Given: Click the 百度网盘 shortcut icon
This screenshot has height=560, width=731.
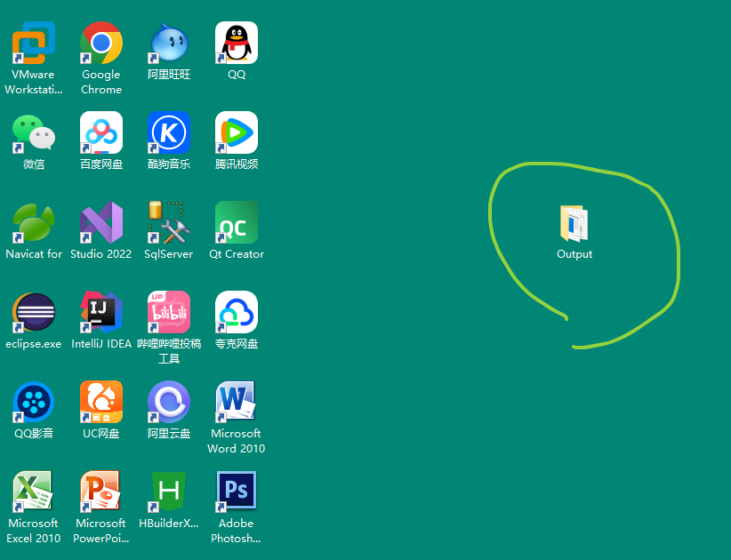Looking at the screenshot, I should pyautogui.click(x=101, y=132).
